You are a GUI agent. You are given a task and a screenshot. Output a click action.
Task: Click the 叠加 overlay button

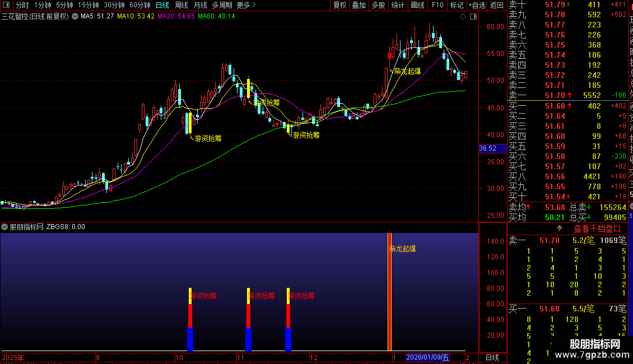[x=359, y=5]
